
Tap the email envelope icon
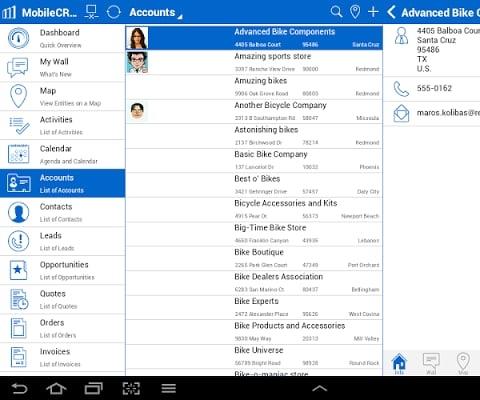coord(401,113)
